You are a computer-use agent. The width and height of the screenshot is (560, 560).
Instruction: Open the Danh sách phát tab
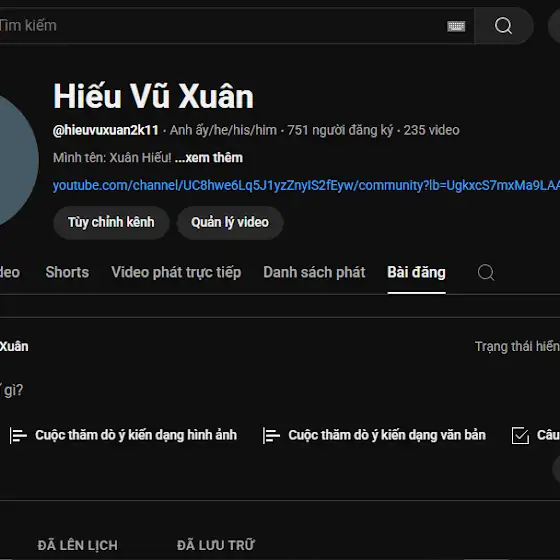tap(314, 272)
